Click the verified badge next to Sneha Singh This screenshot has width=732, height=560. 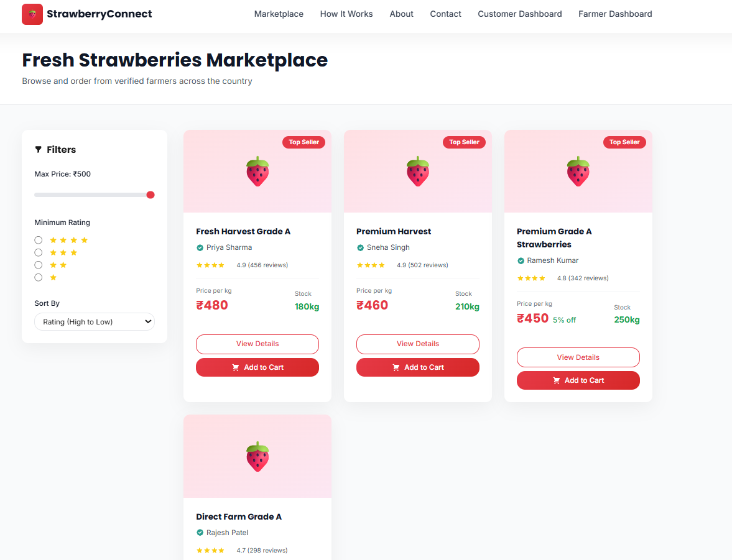pos(361,248)
